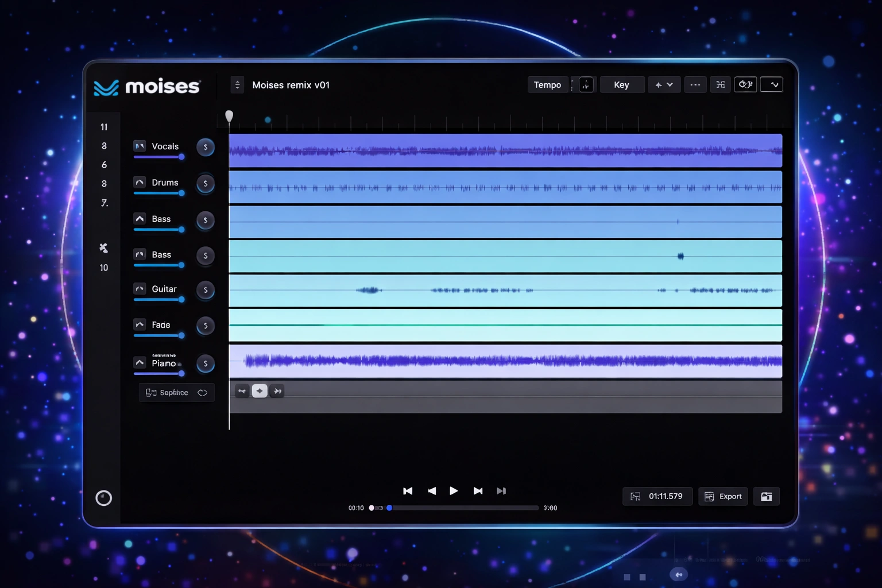This screenshot has height=588, width=882.
Task: Solo the Vocals track
Action: click(x=206, y=148)
